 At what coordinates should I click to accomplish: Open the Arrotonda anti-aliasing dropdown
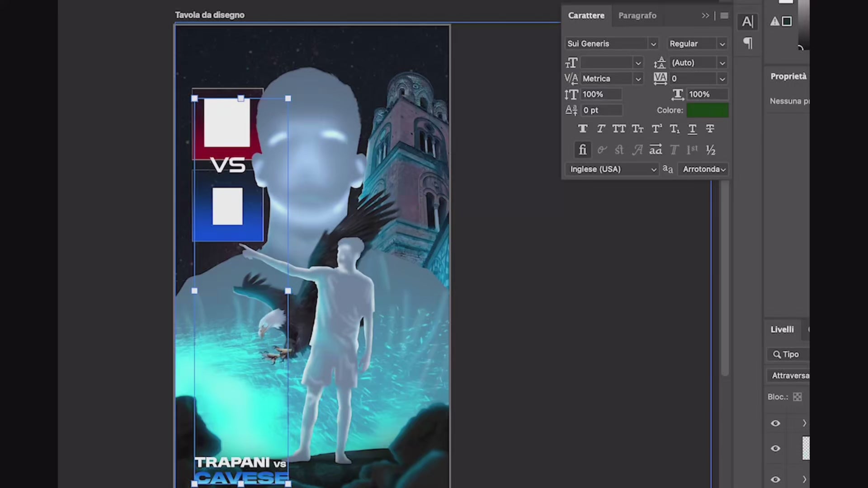[703, 169]
